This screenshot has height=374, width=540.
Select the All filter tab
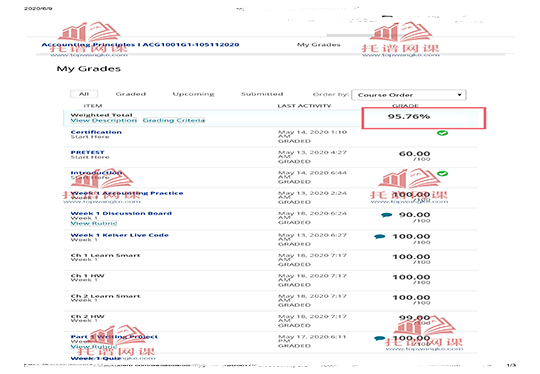(x=84, y=94)
